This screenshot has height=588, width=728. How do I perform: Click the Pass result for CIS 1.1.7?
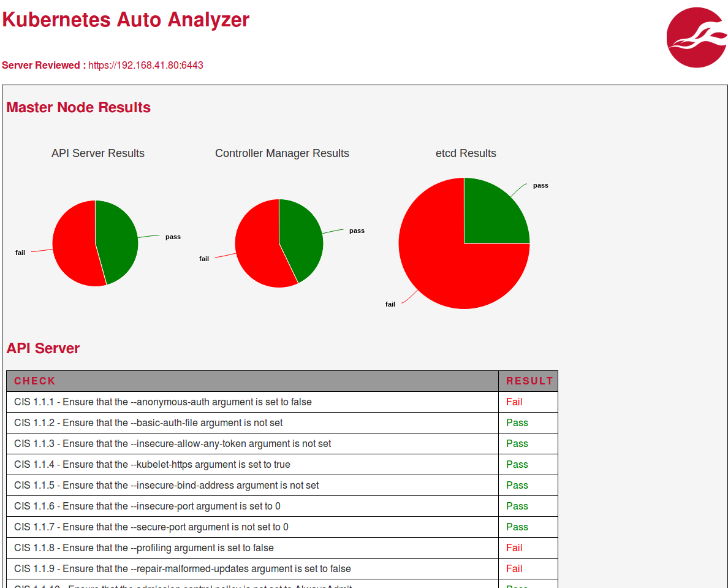[517, 527]
